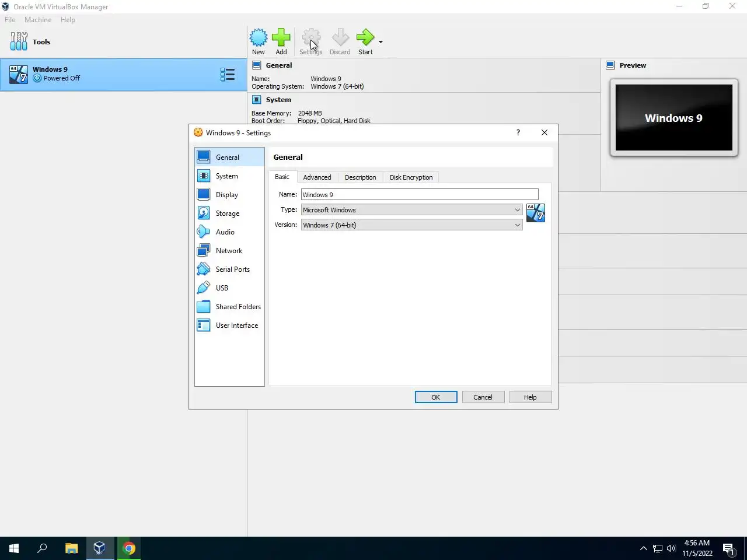Click the New virtual machine icon

pyautogui.click(x=259, y=38)
